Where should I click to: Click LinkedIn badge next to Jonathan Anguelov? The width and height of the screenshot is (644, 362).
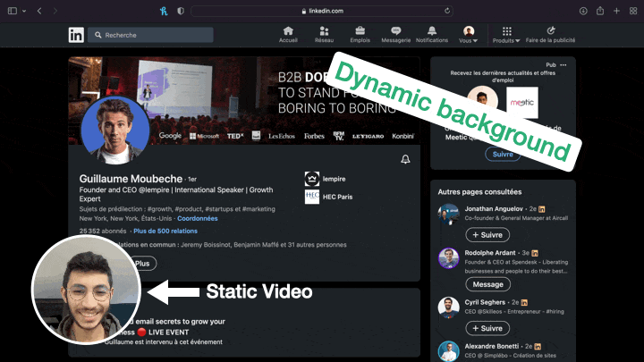(542, 209)
